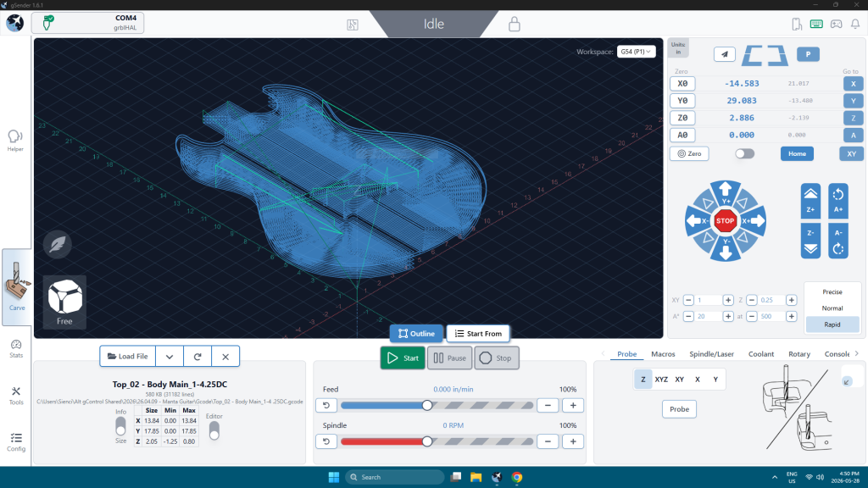Screen dimensions: 868x488
Task: Click the green Start button
Action: tap(403, 358)
